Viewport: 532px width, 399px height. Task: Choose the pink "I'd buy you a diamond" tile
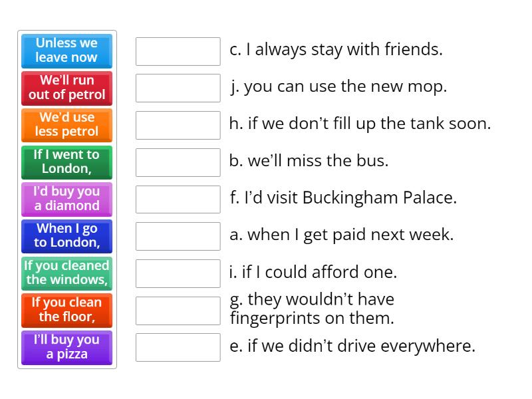click(x=66, y=199)
